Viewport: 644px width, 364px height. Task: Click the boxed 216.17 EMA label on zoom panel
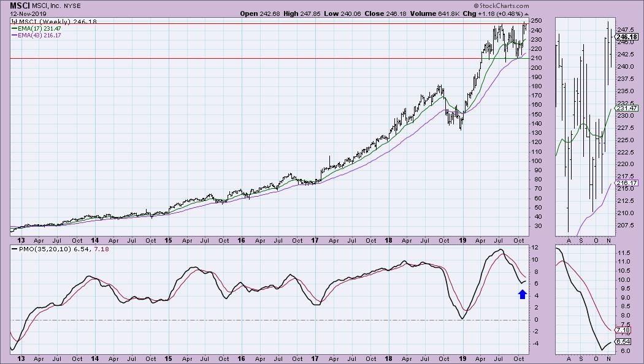pos(627,183)
